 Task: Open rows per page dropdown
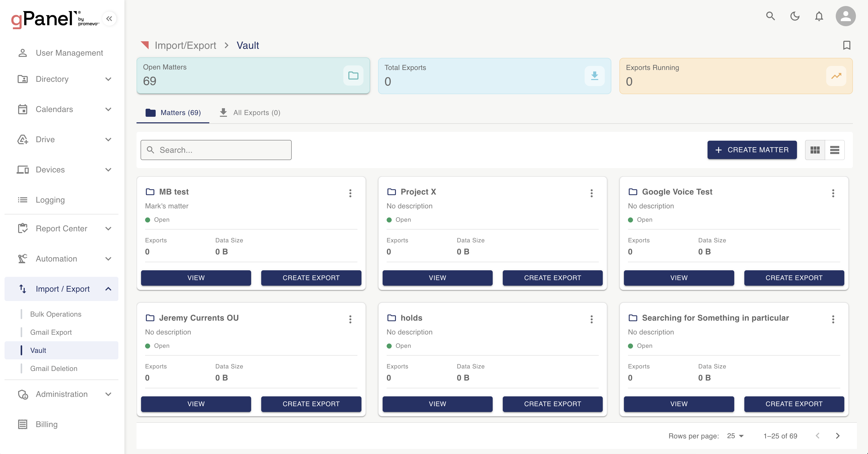tap(735, 436)
